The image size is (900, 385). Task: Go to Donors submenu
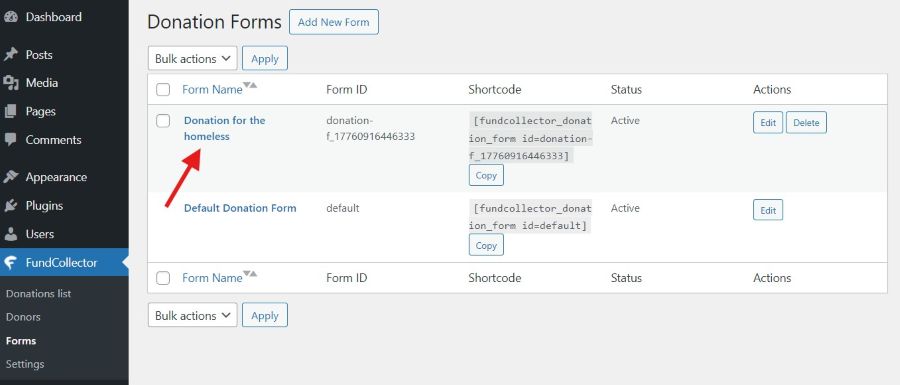point(23,317)
